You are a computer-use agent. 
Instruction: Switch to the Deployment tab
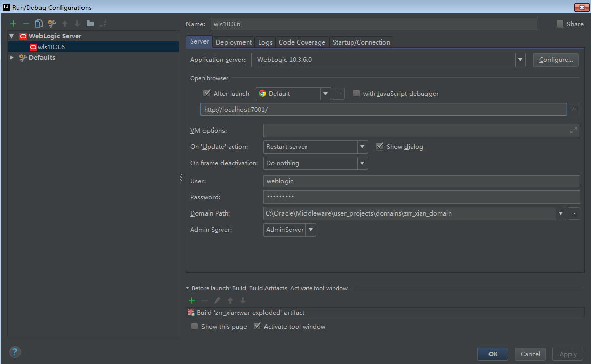pos(234,42)
